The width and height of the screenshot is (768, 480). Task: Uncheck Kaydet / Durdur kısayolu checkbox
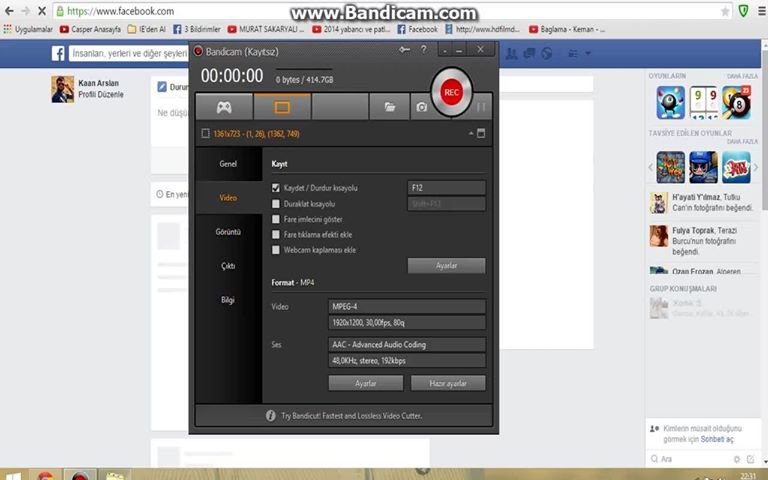(276, 188)
